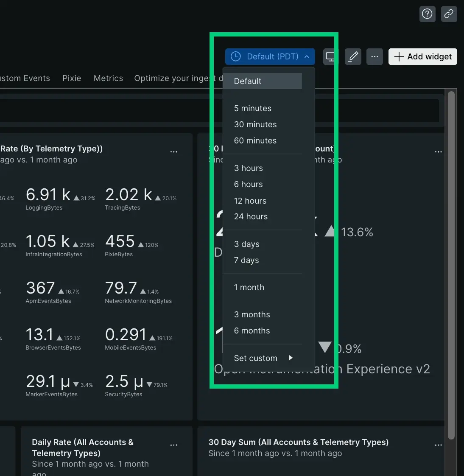Open TV mode with monitor icon
This screenshot has width=464, height=476.
tap(330, 57)
